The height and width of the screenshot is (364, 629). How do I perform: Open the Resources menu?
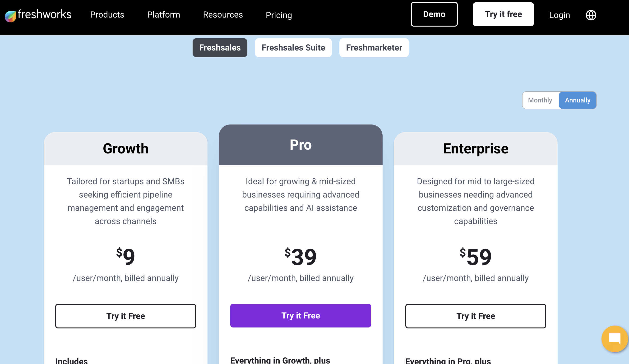[223, 15]
